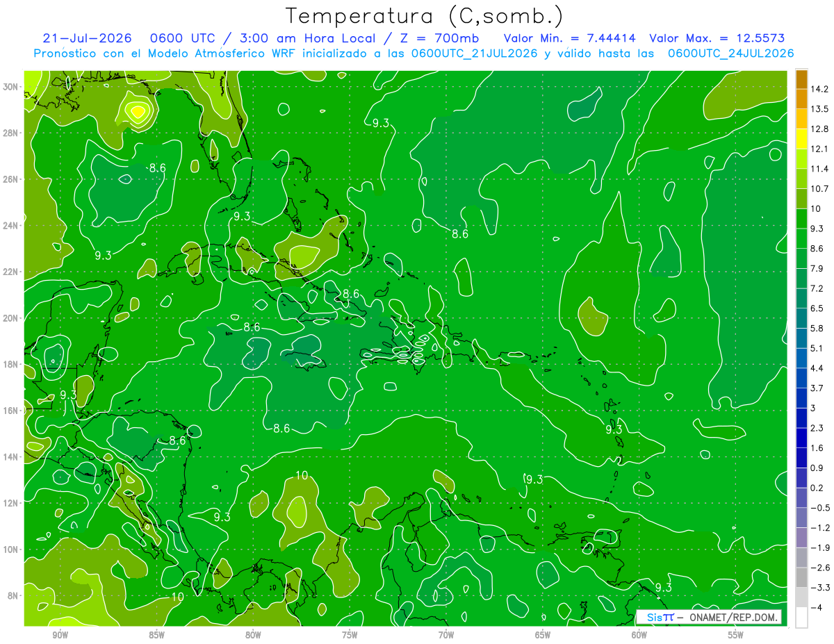This screenshot has width=834, height=644.
Task: Click the 90W longitude axis label
Action: tap(60, 635)
